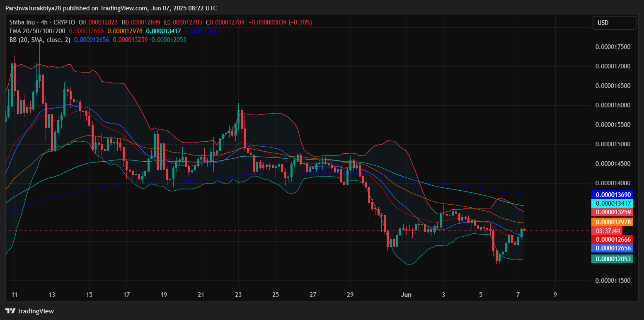Click the Jun label on the time axis

click(x=406, y=295)
